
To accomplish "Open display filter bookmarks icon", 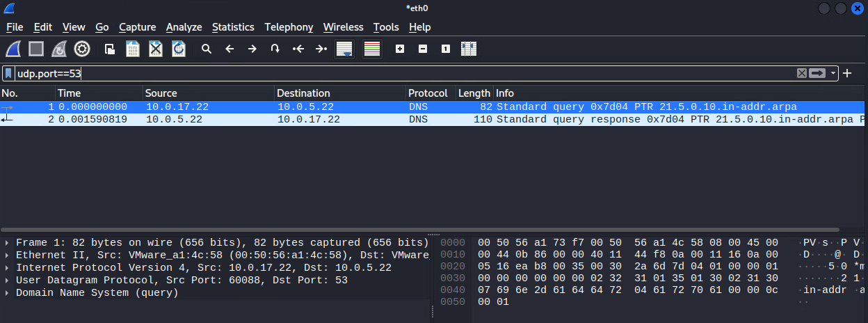I will click(x=8, y=73).
